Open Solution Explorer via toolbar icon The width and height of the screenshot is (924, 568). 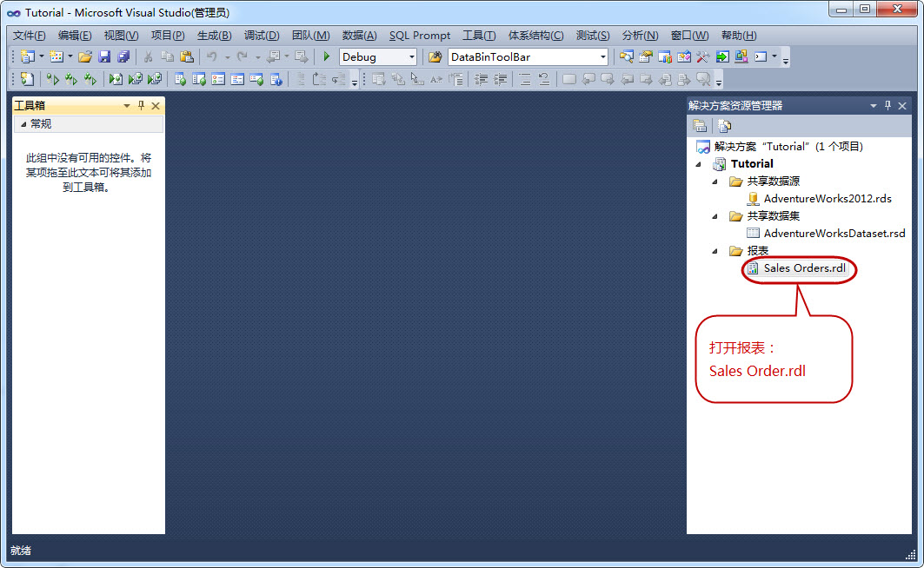[x=627, y=56]
